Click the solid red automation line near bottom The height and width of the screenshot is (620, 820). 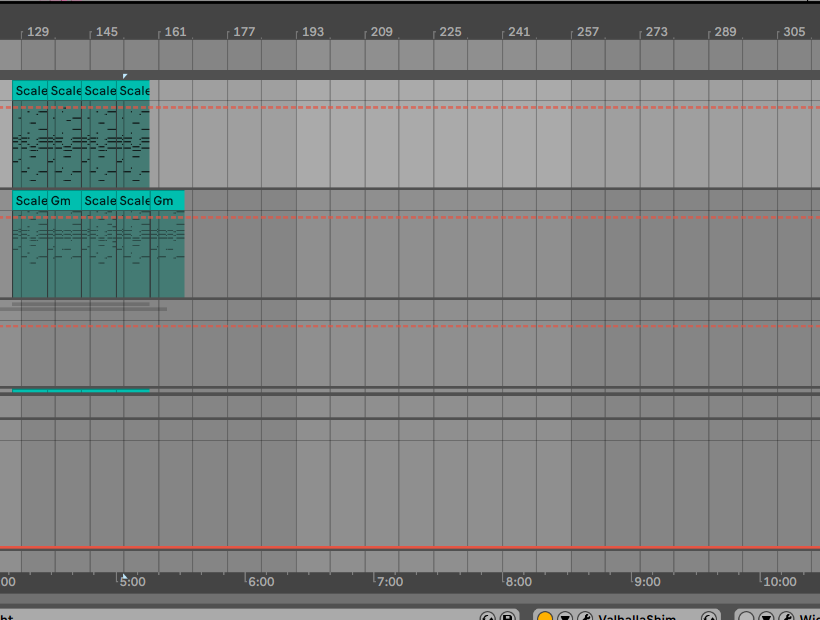(410, 548)
